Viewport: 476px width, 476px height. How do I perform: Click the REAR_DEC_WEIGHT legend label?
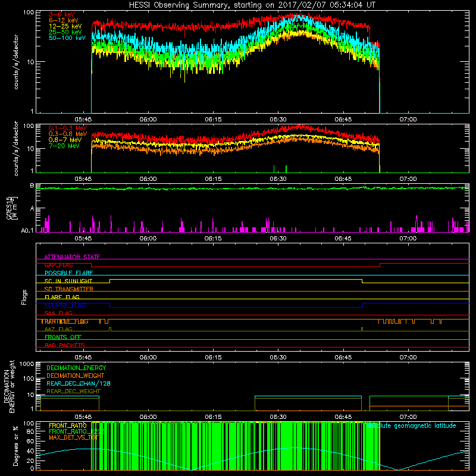click(73, 392)
